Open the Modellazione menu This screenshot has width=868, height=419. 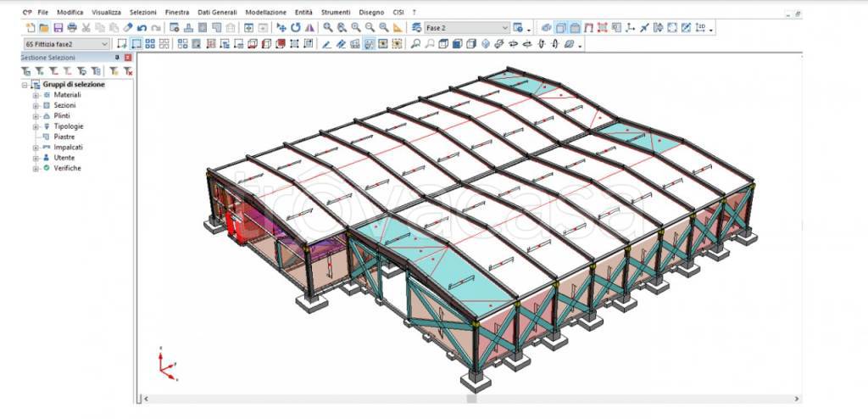[x=265, y=12]
